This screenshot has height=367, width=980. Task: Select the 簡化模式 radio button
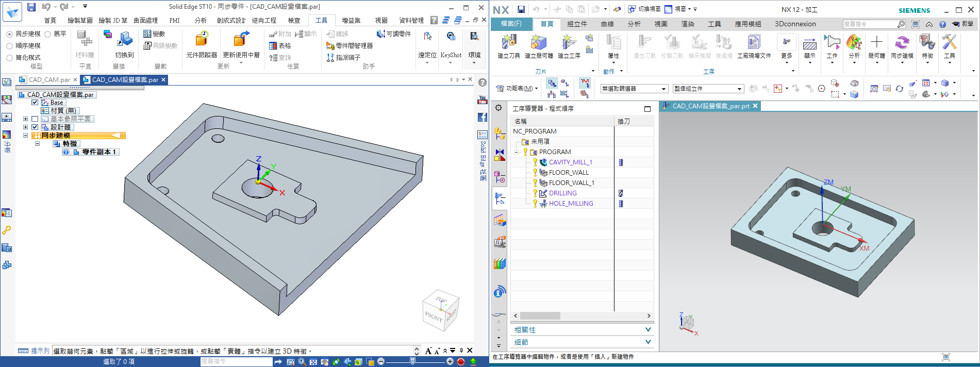click(10, 58)
